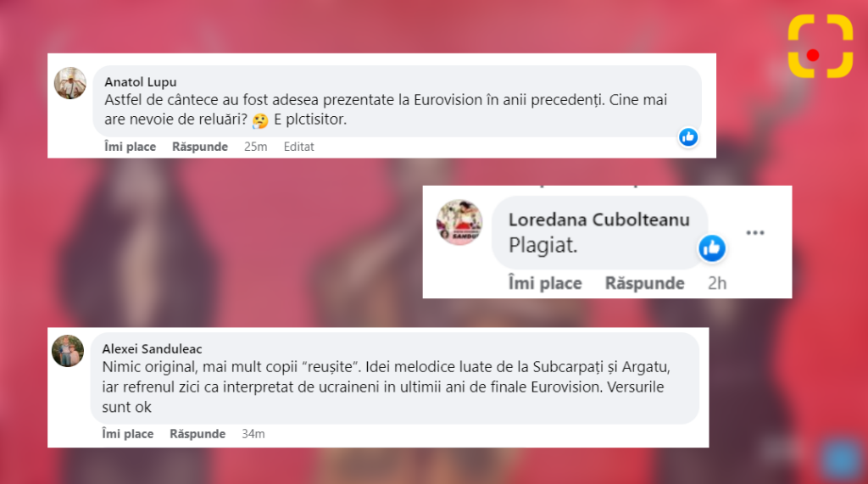Screen dimensions: 868x484
Task: Open Loredana Cubolteanu's profile picture
Action: (x=459, y=222)
